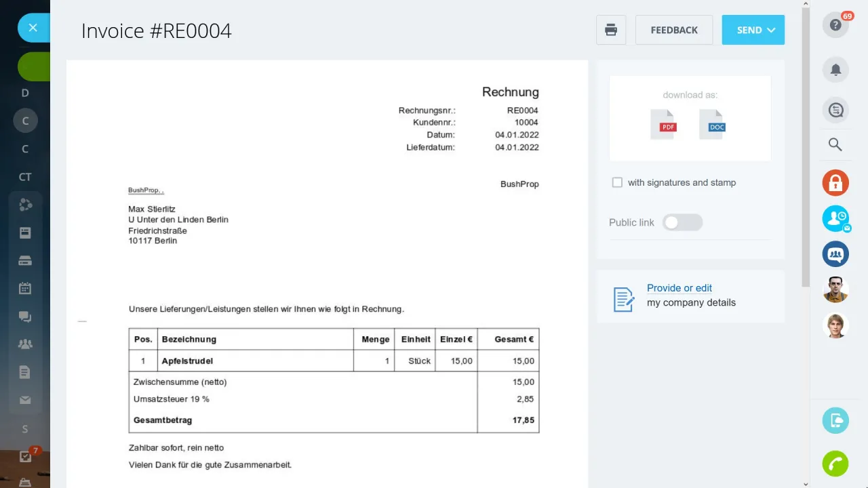Switch to the CT workspace in the sidebar

(x=24, y=176)
